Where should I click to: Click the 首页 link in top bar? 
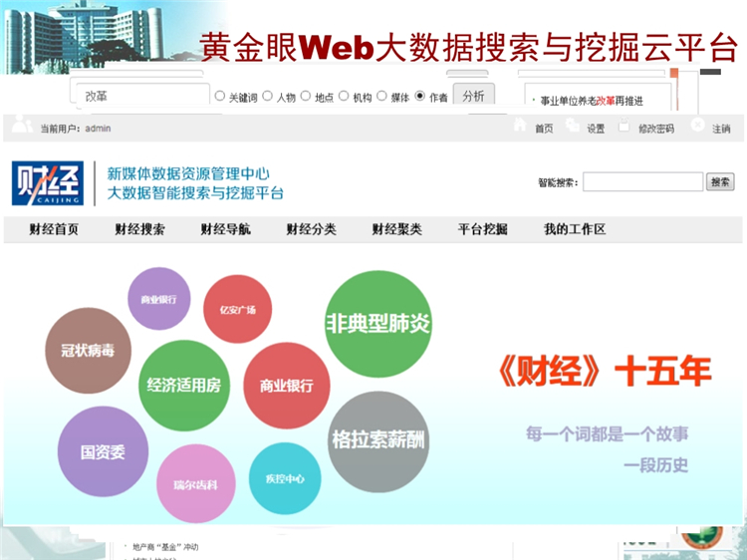544,129
